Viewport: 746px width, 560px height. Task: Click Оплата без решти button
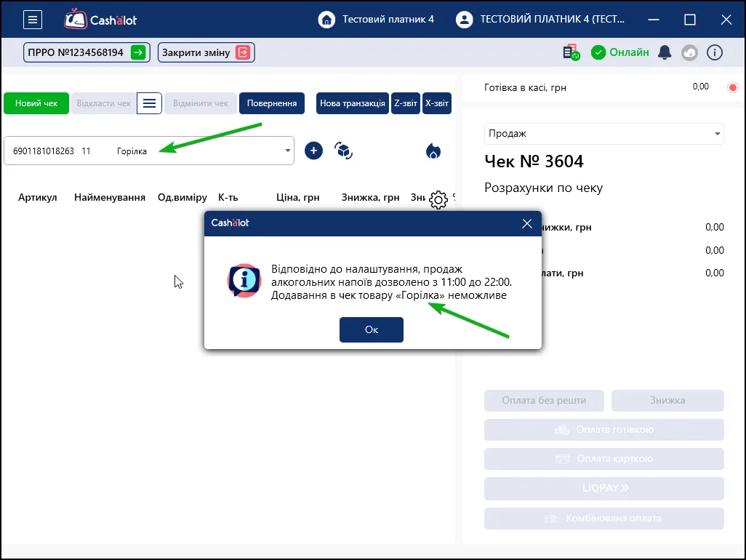point(545,401)
